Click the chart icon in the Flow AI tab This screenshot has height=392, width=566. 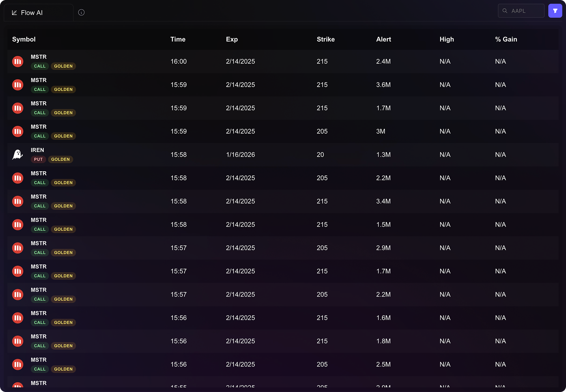[15, 13]
